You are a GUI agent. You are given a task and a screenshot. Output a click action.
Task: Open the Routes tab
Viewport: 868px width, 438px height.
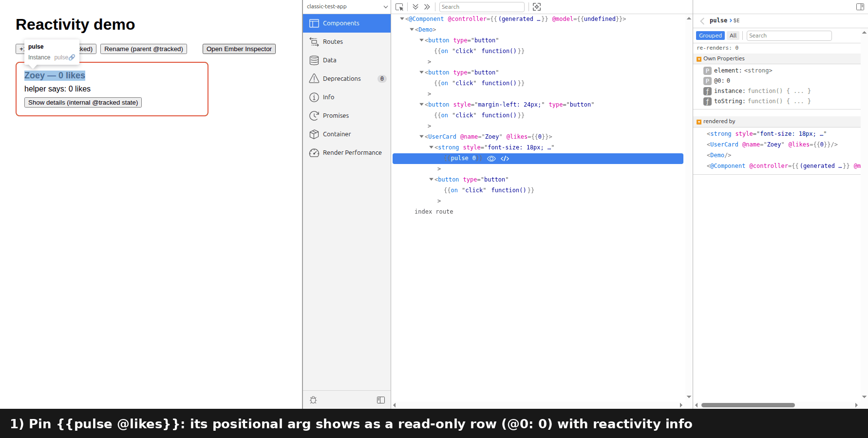click(x=347, y=42)
